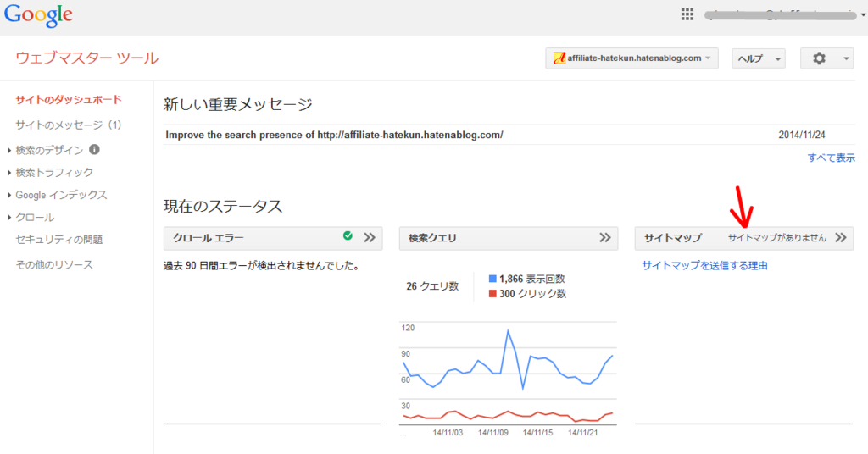Click the red clicks line in chart
The width and height of the screenshot is (868, 454).
tap(509, 415)
